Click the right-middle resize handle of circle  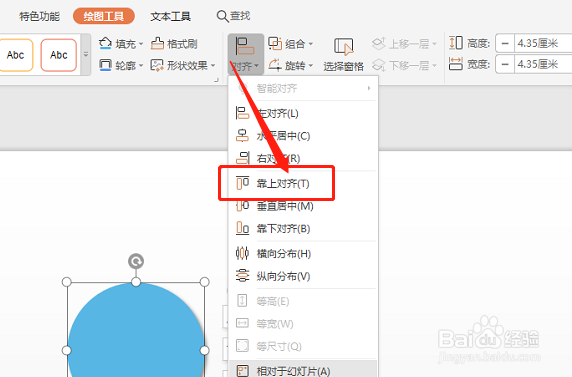[x=205, y=350]
